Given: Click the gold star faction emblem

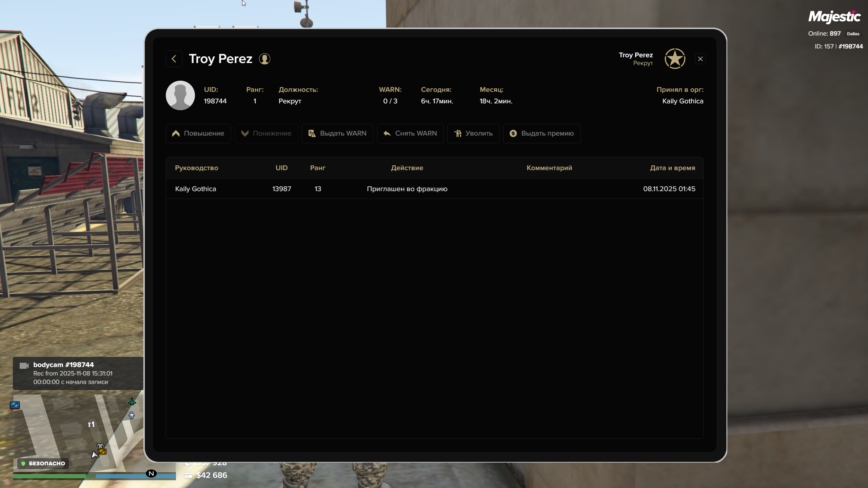Looking at the screenshot, I should coord(675,59).
